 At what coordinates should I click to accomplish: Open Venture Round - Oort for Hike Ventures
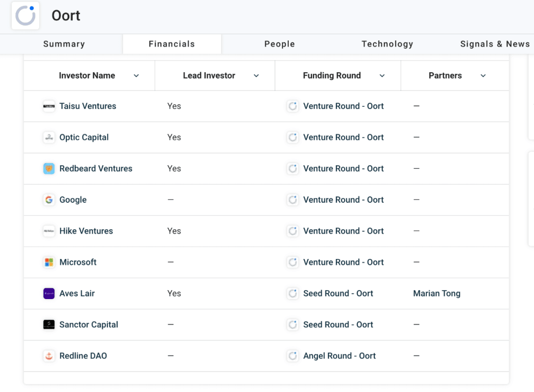pos(344,231)
